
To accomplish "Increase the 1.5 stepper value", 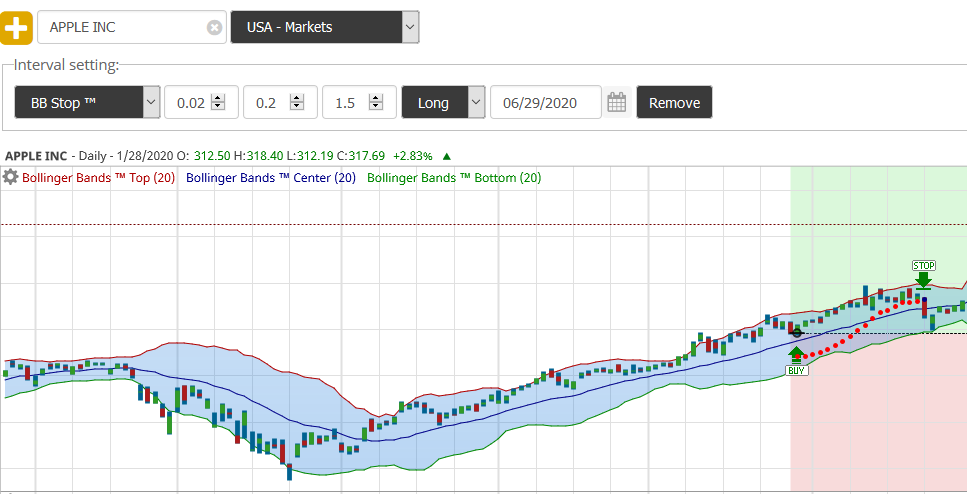I will tap(376, 98).
